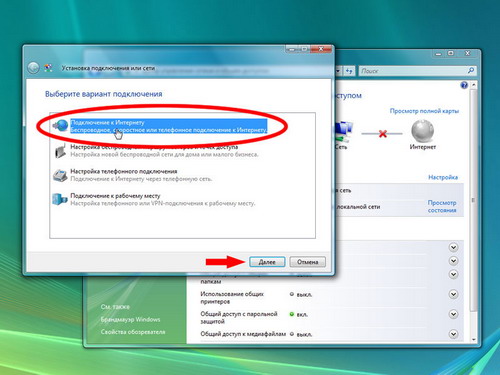
Task: Open Свойства обозревателя link
Action: point(133,332)
